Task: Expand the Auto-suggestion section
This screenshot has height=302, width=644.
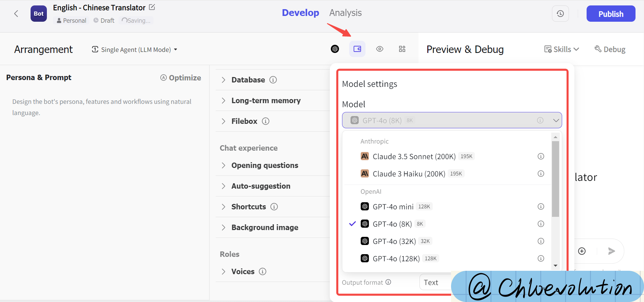Action: pyautogui.click(x=223, y=186)
